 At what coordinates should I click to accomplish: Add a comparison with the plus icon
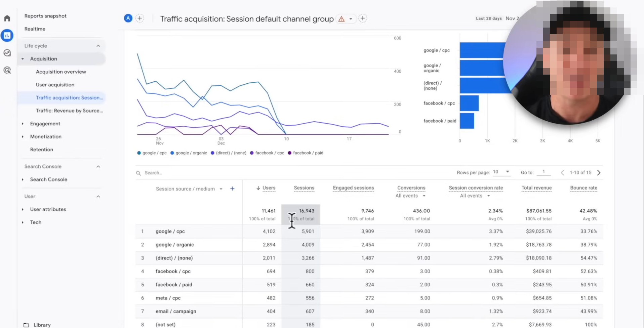click(x=140, y=18)
